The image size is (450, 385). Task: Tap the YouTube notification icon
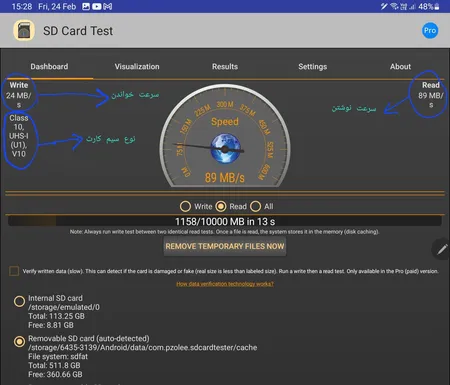pyautogui.click(x=97, y=6)
